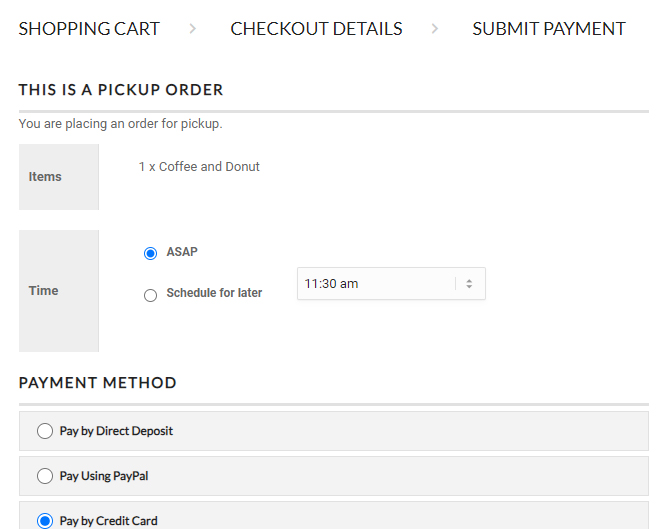Select the ASAP radio button
Screen dimensions: 666x529
(x=151, y=254)
